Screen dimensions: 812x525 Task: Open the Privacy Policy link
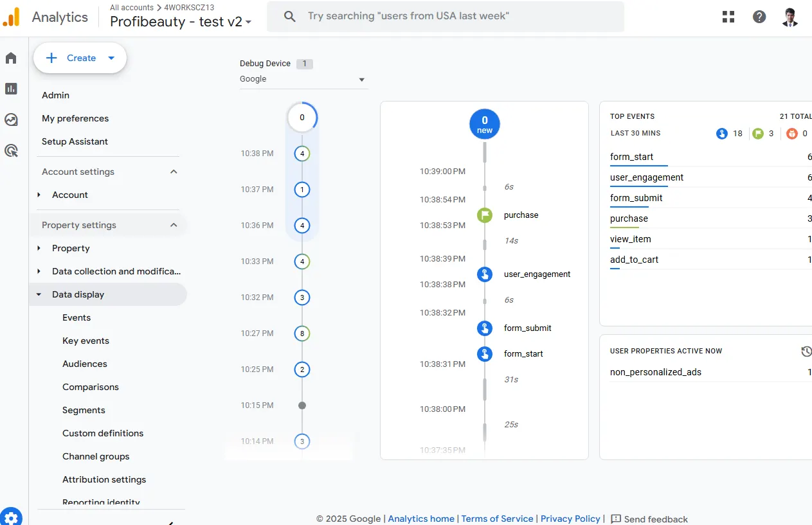point(570,519)
